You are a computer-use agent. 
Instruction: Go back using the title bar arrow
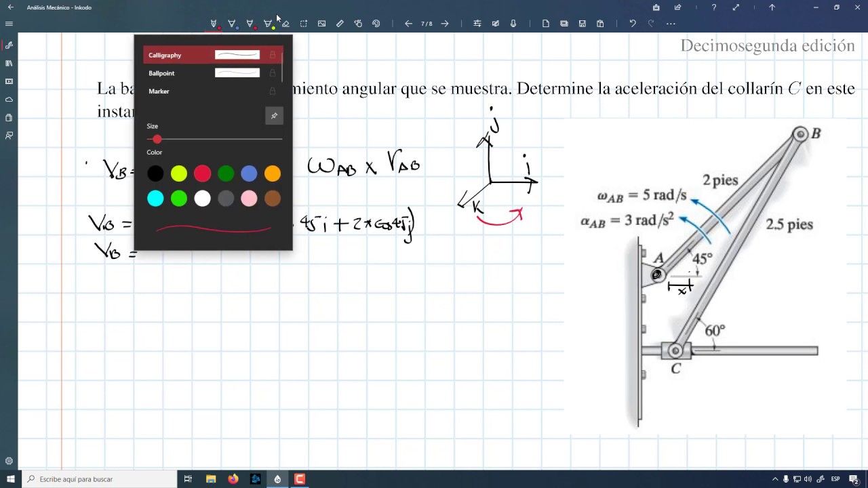click(x=10, y=7)
